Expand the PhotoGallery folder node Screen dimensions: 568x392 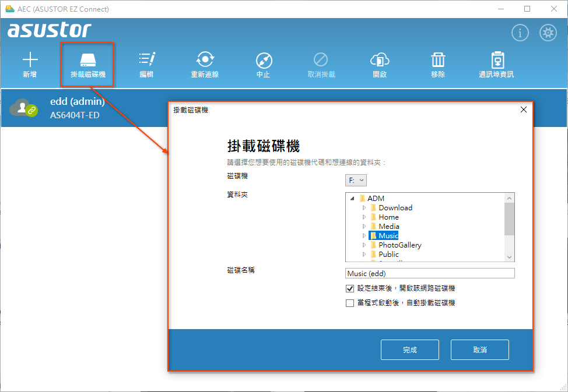point(364,245)
